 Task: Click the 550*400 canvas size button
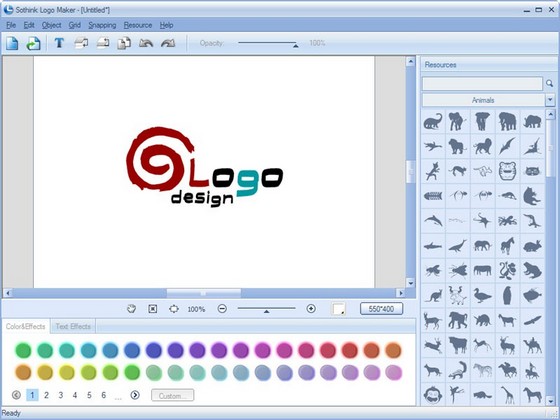click(x=381, y=309)
